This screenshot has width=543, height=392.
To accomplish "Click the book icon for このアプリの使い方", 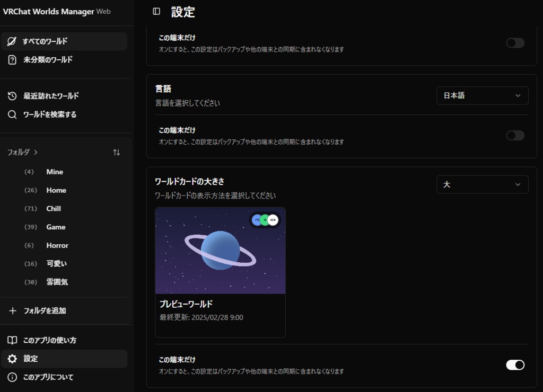I will click(12, 340).
